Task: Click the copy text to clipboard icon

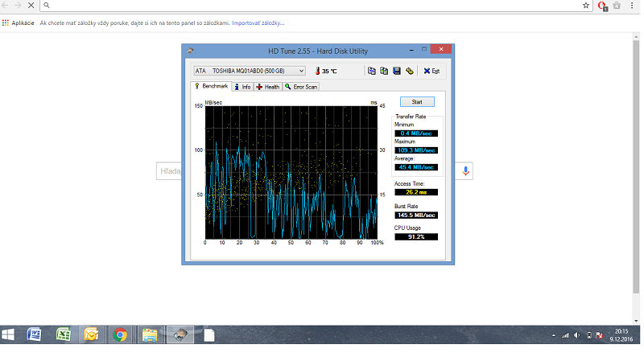Action: (371, 71)
